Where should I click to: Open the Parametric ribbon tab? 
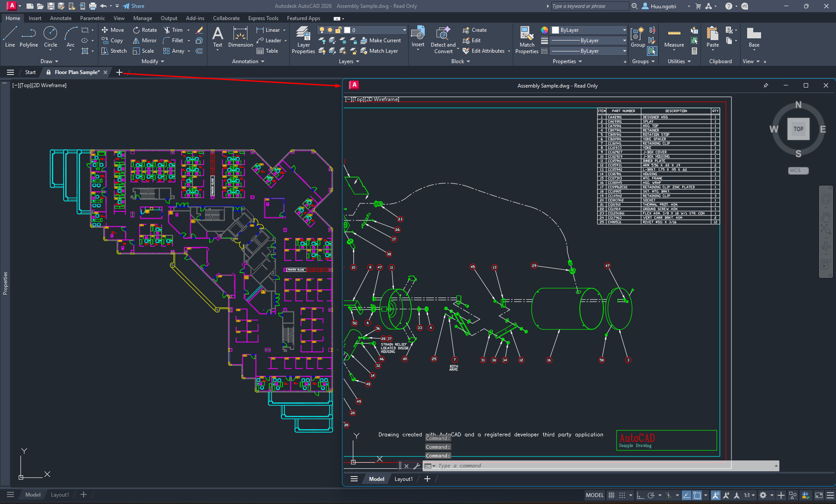[x=92, y=18]
